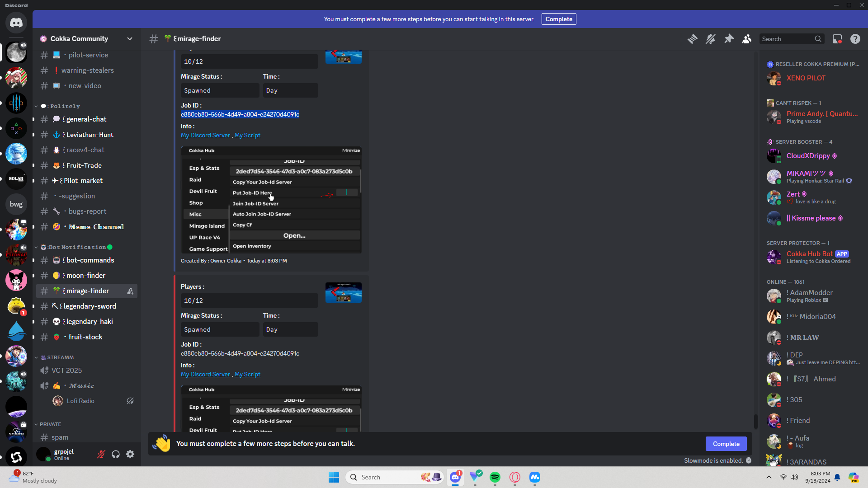Open Spotify from the taskbar
This screenshot has height=488, width=868.
495,477
